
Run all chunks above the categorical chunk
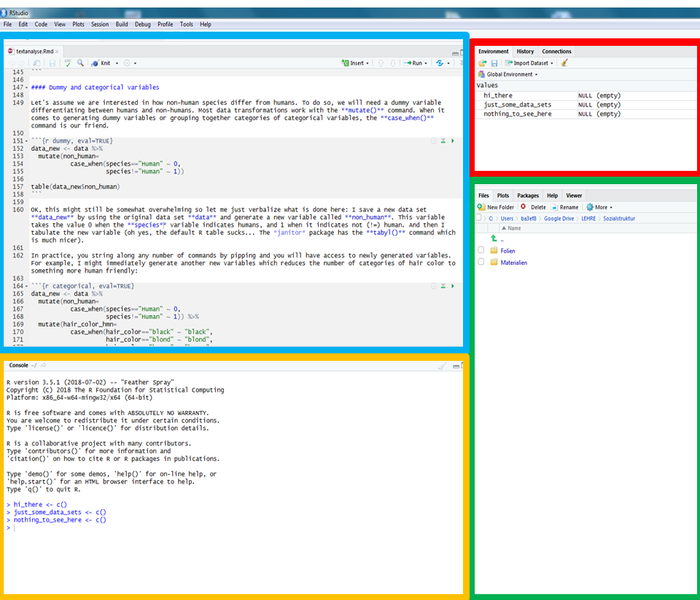pos(443,286)
